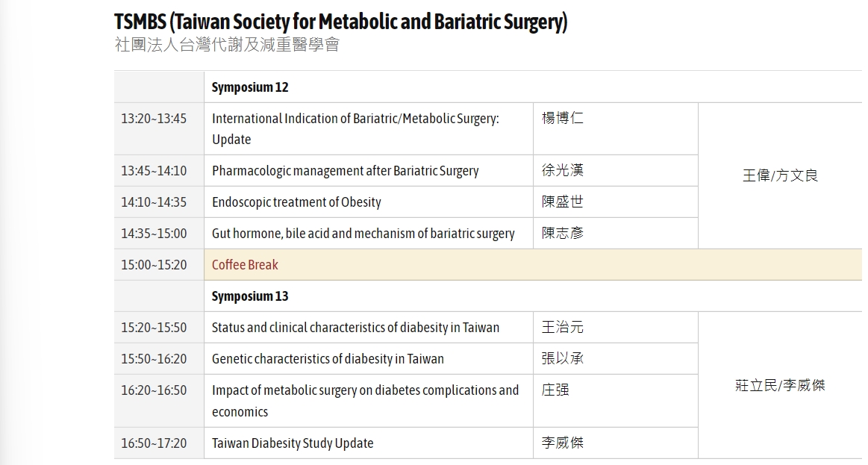This screenshot has height=465, width=868.
Task: Select Endoscopic treatment of Obesity topic
Action: pyautogui.click(x=297, y=202)
